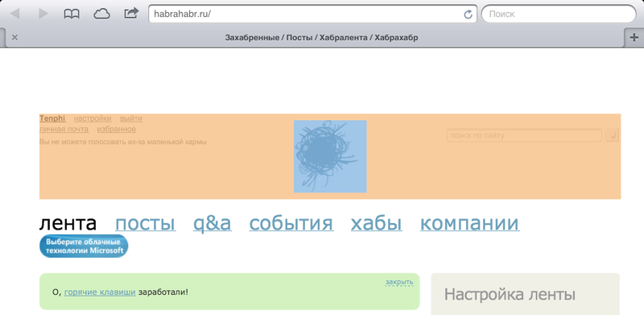Image resolution: width=644 pixels, height=315 pixels.
Task: Click the выйти logout link
Action: click(131, 118)
